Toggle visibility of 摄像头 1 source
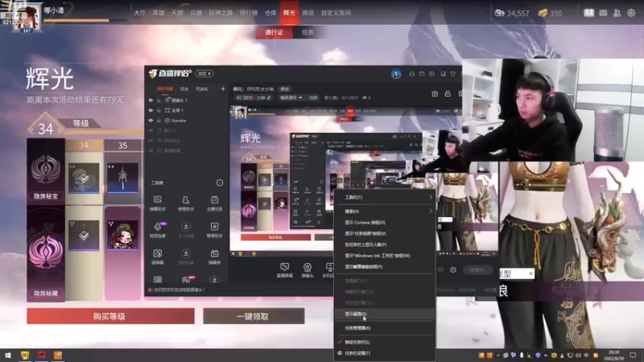 click(x=151, y=100)
